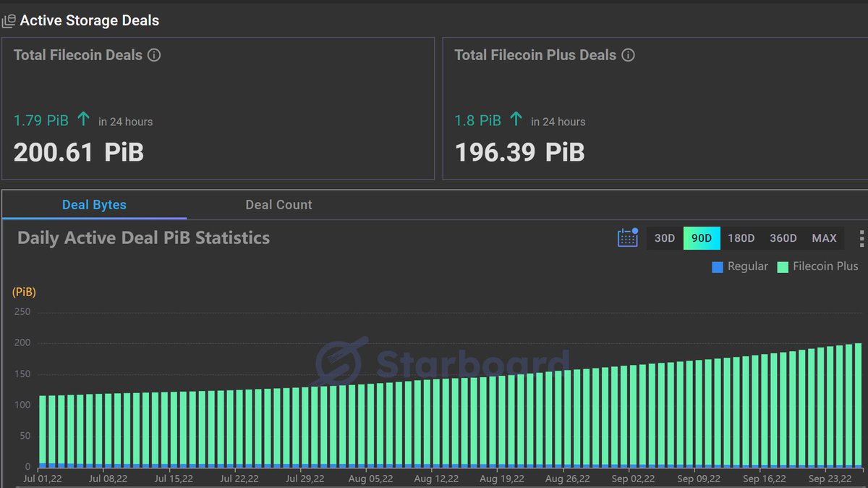The height and width of the screenshot is (488, 868).
Task: Click the 200.61 PiB total value
Action: click(79, 152)
